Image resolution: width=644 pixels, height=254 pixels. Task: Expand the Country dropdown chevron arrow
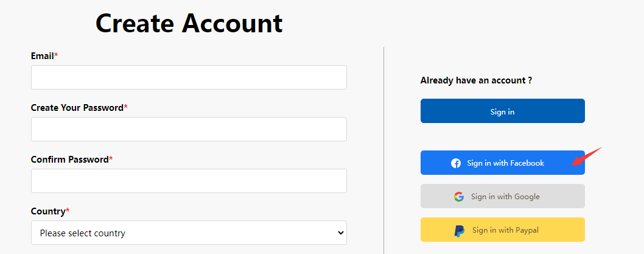click(340, 233)
